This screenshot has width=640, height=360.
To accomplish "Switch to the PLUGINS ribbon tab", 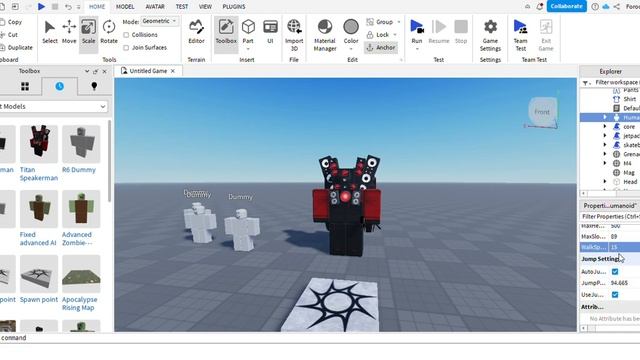I will tap(234, 7).
